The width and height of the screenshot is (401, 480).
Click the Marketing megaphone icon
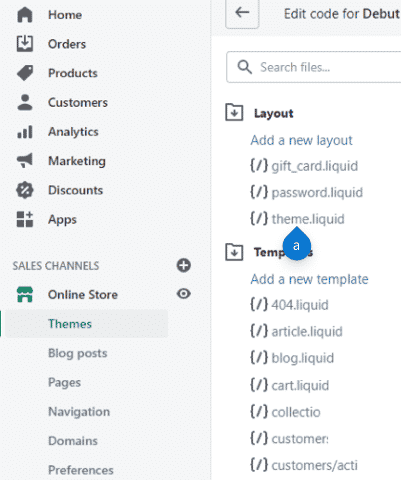tap(25, 161)
